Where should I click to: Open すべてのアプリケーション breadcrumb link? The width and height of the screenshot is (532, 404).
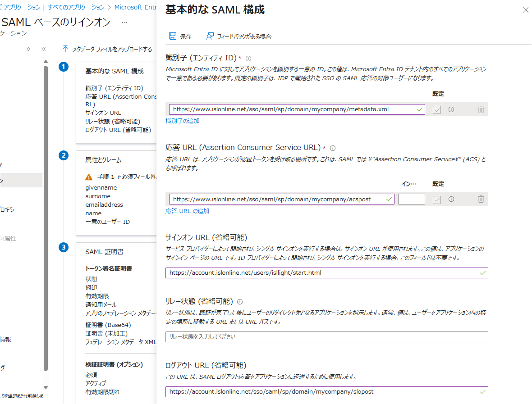(x=76, y=7)
